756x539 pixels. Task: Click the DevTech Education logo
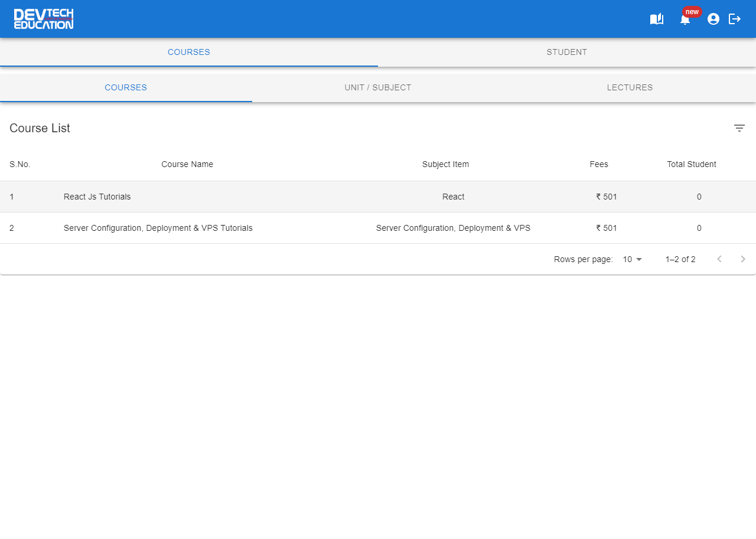(44, 19)
